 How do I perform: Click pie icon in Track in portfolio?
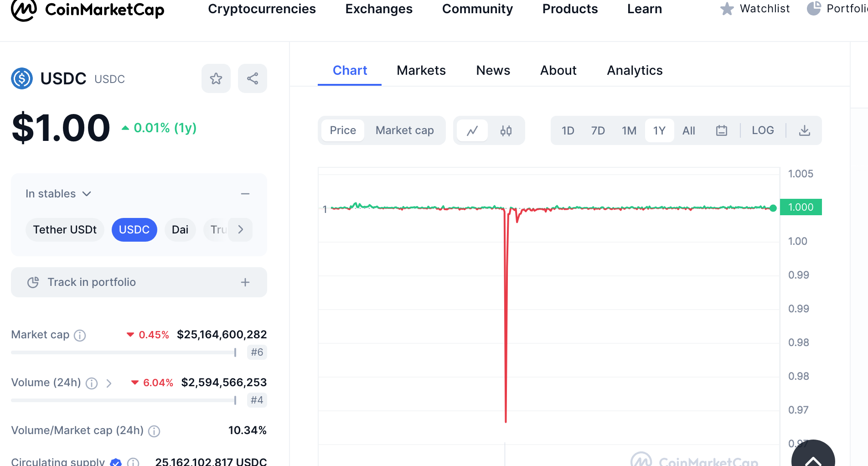[x=33, y=282]
